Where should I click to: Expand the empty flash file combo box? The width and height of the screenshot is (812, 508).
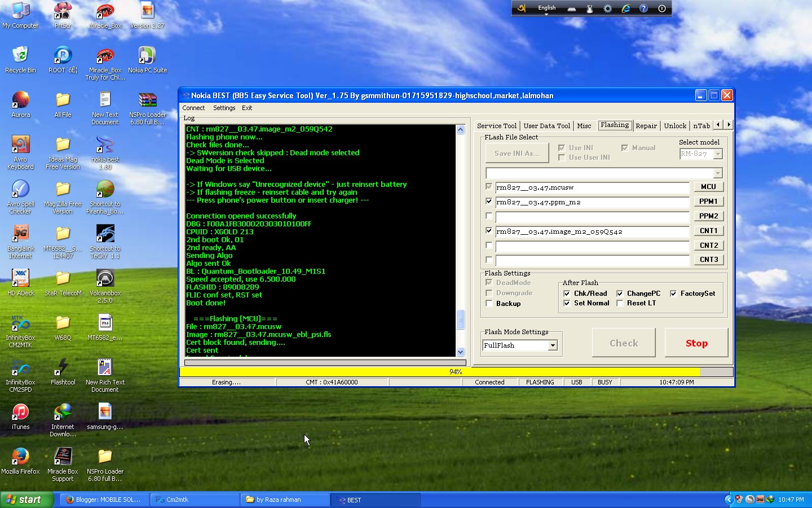[718, 173]
